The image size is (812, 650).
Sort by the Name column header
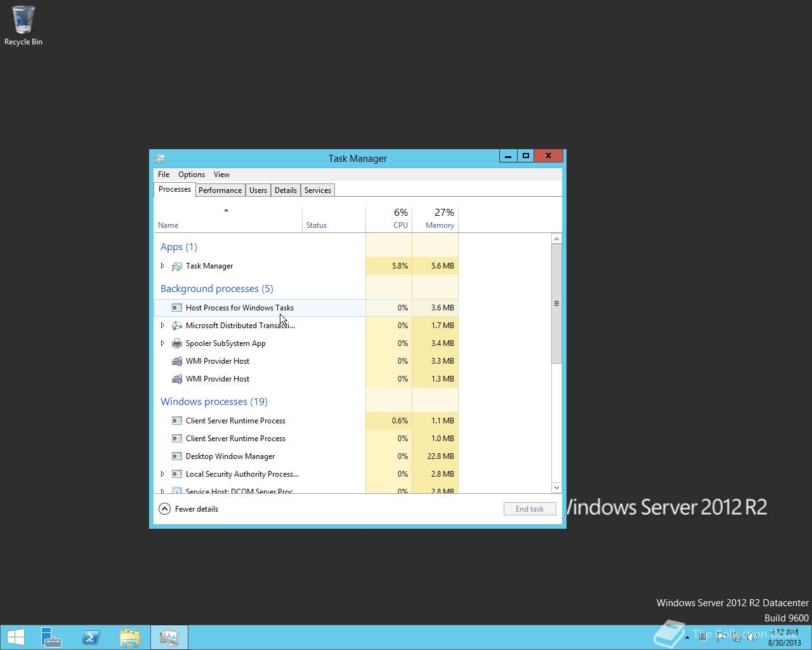[228, 219]
